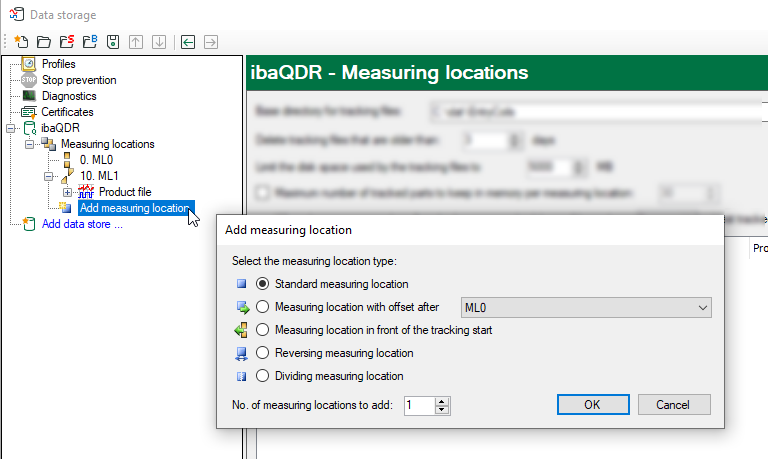Open the ML0 offset dropdown
The width and height of the screenshot is (768, 459).
click(586, 308)
